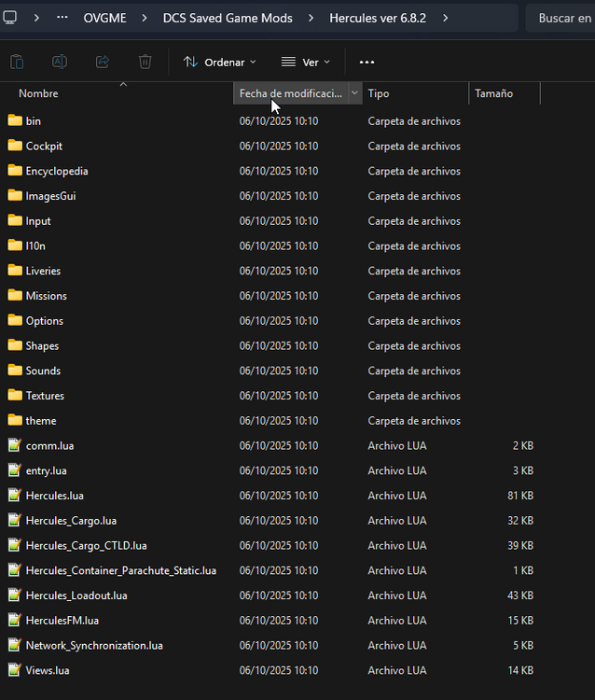Select the entry.lua file icon
595x700 pixels.
(15, 470)
